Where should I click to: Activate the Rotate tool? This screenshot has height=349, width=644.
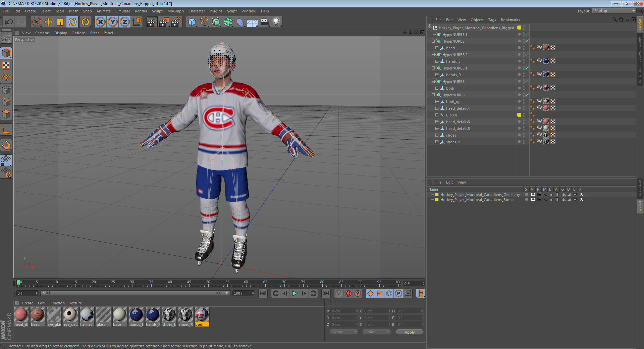(x=72, y=22)
